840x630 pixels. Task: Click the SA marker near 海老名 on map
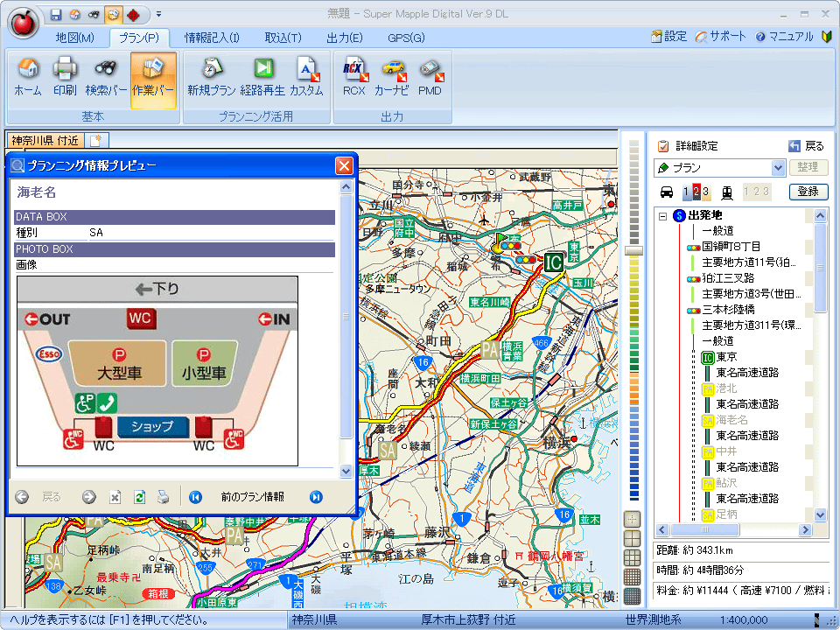click(x=388, y=451)
